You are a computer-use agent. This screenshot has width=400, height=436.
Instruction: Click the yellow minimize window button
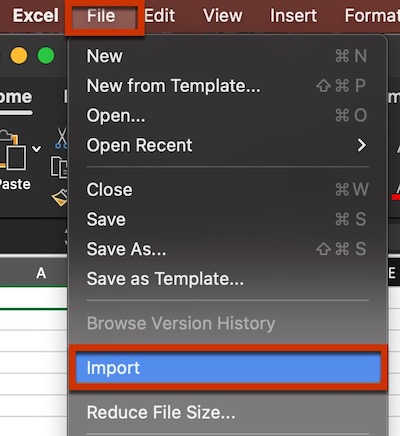click(x=19, y=56)
